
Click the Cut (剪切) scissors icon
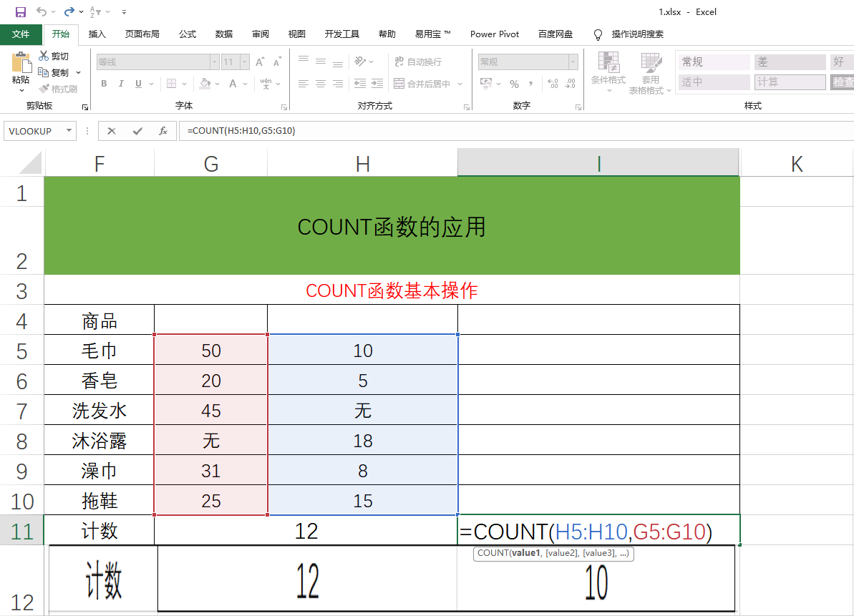(x=44, y=56)
